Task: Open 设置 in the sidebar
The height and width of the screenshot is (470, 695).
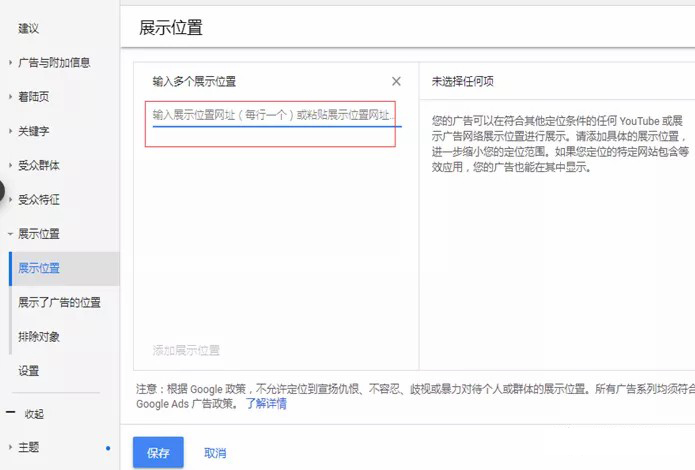Action: pyautogui.click(x=29, y=370)
